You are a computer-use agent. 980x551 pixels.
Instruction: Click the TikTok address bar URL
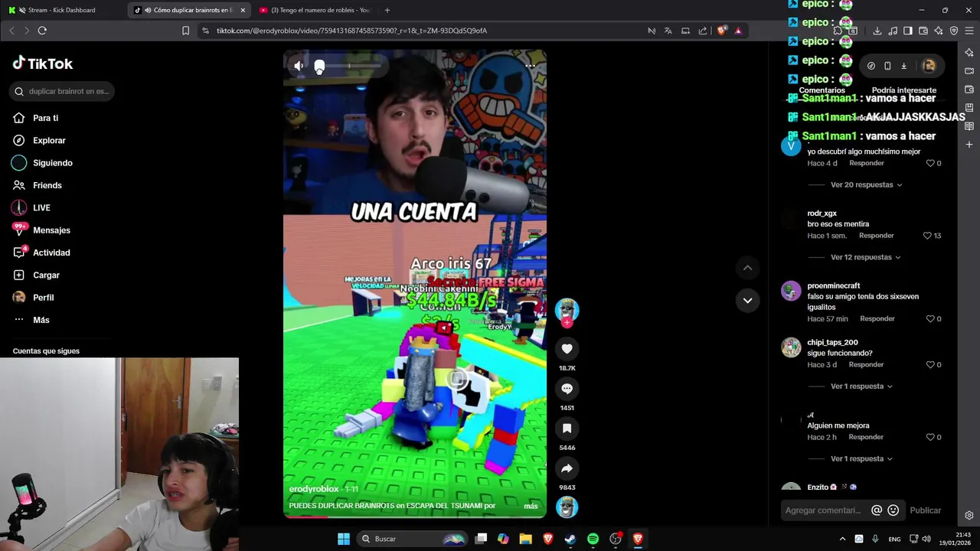pos(351,31)
